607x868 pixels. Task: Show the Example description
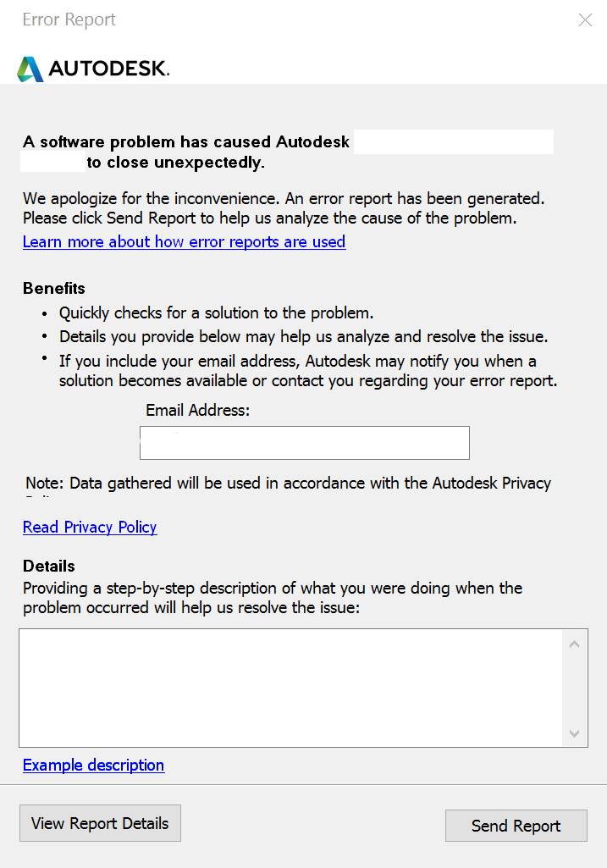[93, 766]
